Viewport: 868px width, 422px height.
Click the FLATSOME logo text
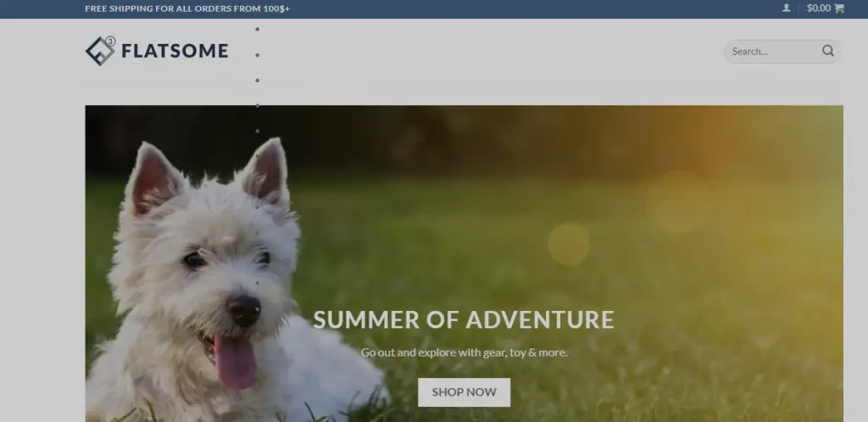pos(175,51)
